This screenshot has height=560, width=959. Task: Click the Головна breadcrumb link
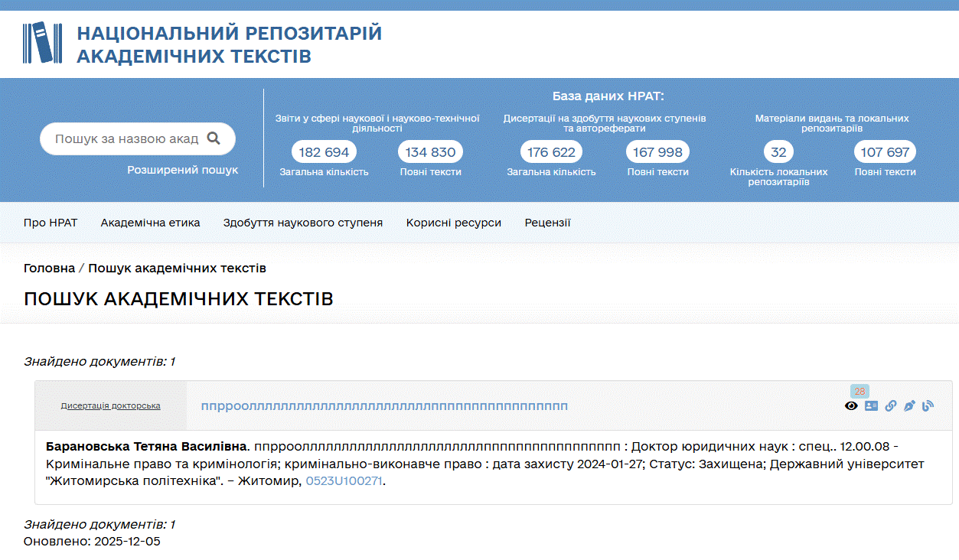tap(49, 268)
